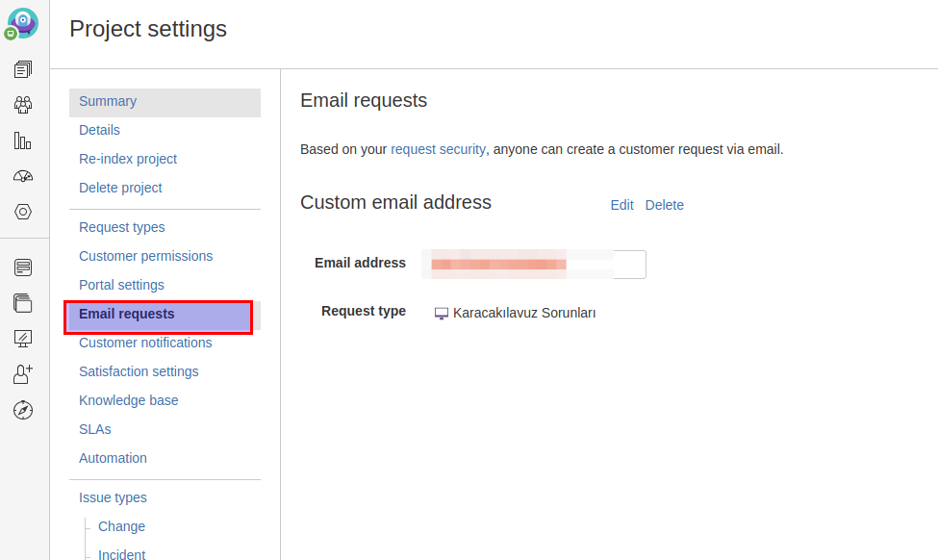
Task: Open Satisfaction settings page
Action: [x=139, y=371]
